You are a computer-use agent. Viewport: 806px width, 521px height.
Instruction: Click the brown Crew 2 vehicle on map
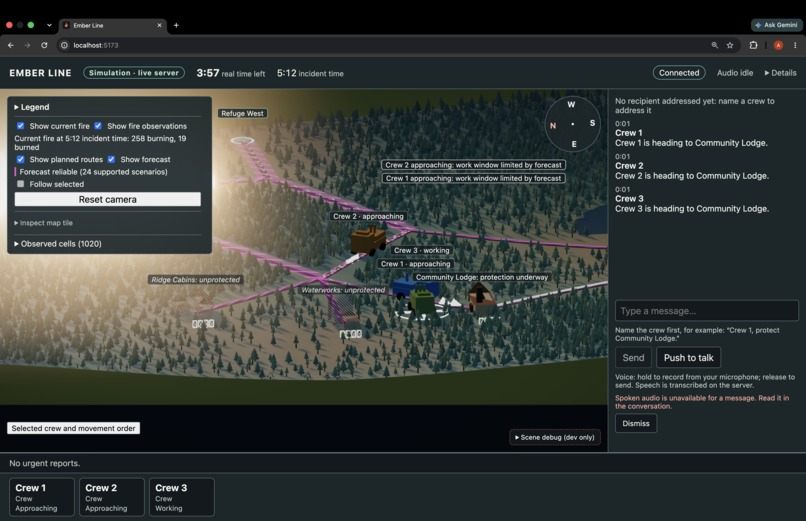coord(368,240)
